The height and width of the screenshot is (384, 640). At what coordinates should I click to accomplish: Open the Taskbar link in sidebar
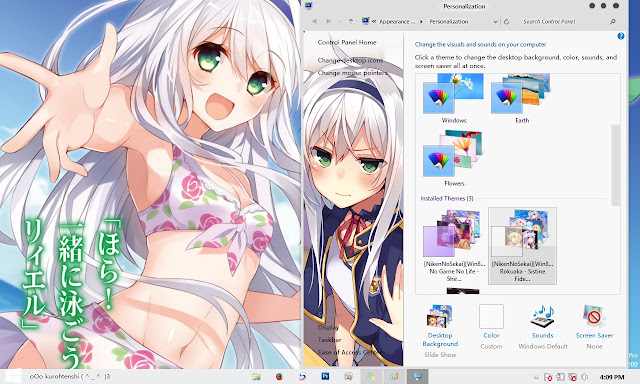pyautogui.click(x=329, y=340)
